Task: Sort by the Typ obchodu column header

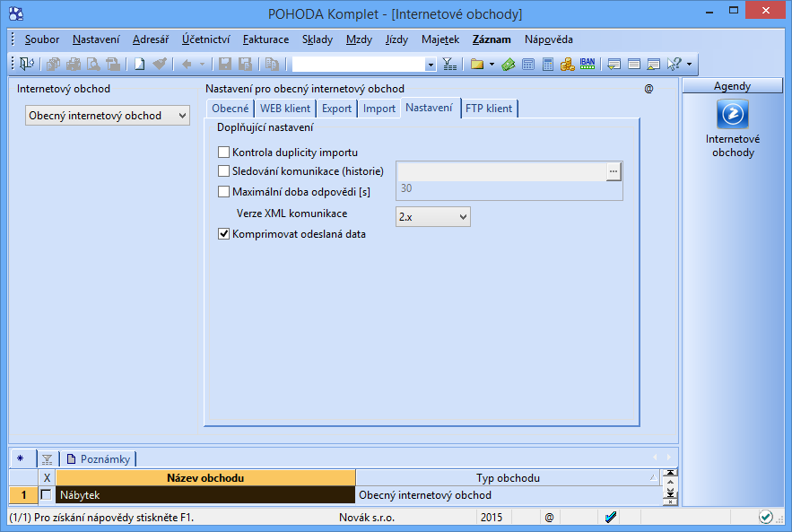Action: 509,478
